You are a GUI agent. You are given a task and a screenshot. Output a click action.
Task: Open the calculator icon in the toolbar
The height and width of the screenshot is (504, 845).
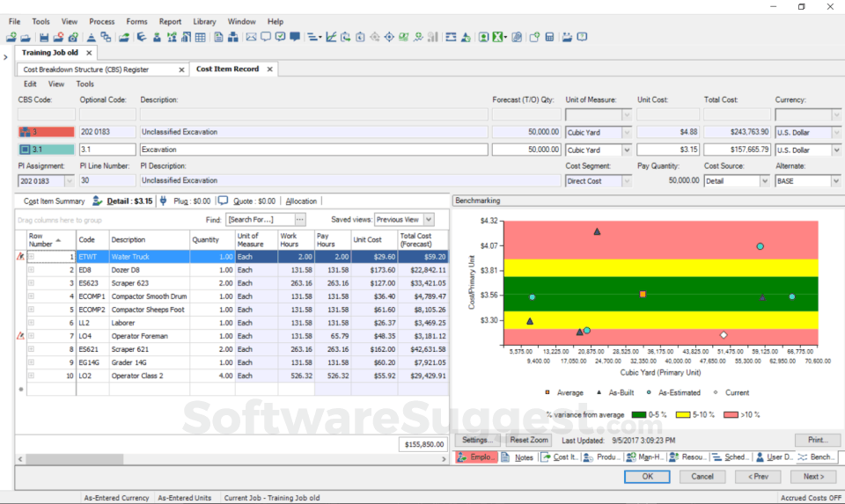pyautogui.click(x=549, y=37)
